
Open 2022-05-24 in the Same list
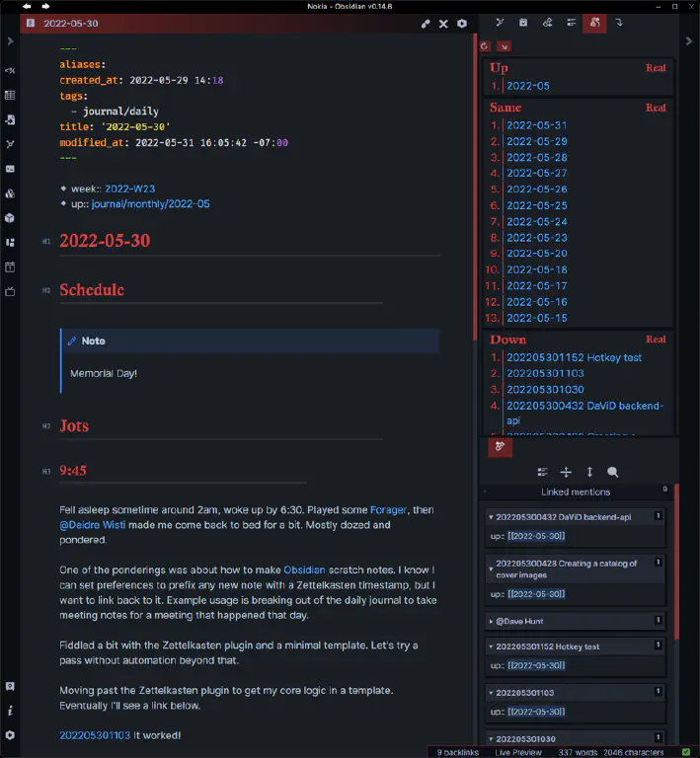coord(537,222)
